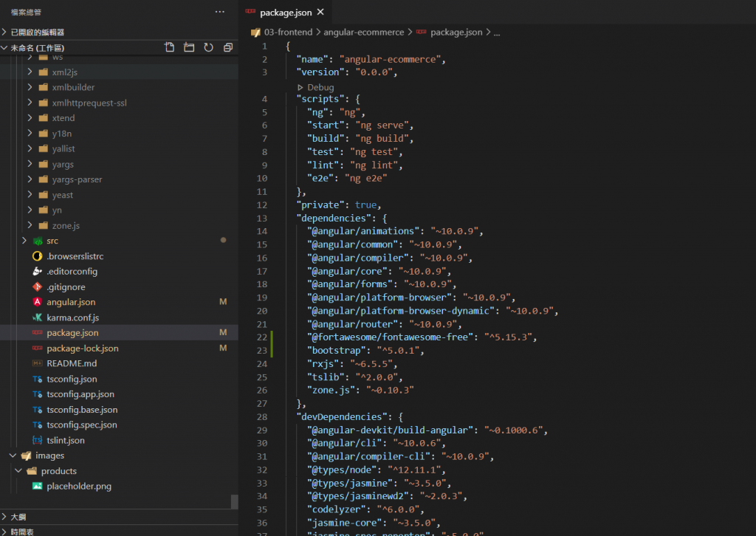The image size is (756, 536).
Task: Click 03-frontend in the breadcrumb
Action: (289, 32)
